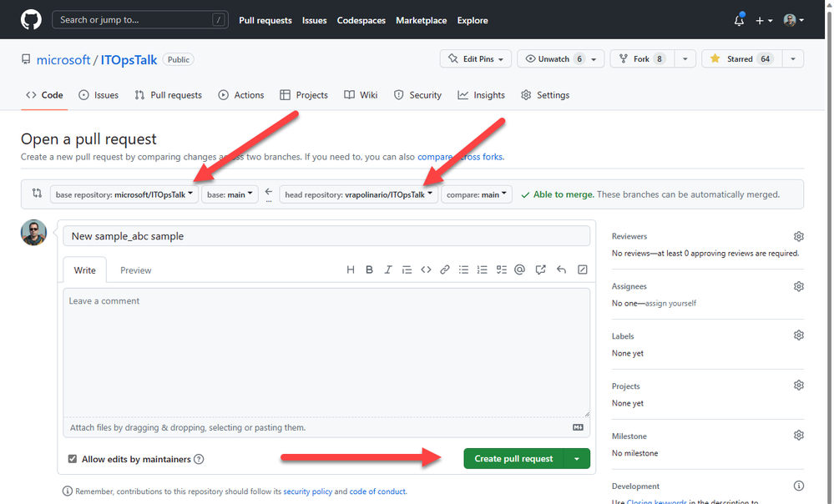Image resolution: width=834 pixels, height=504 pixels.
Task: Click the pull request title field
Action: pyautogui.click(x=326, y=236)
